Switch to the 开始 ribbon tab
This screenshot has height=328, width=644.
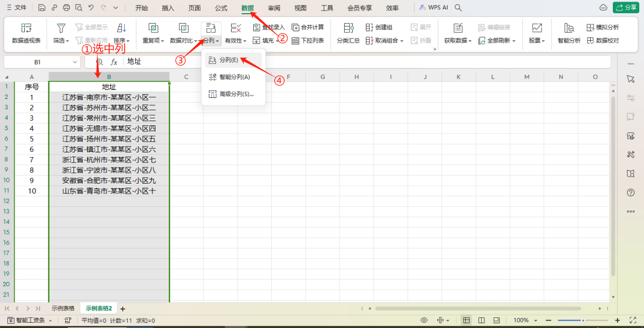[x=141, y=8]
